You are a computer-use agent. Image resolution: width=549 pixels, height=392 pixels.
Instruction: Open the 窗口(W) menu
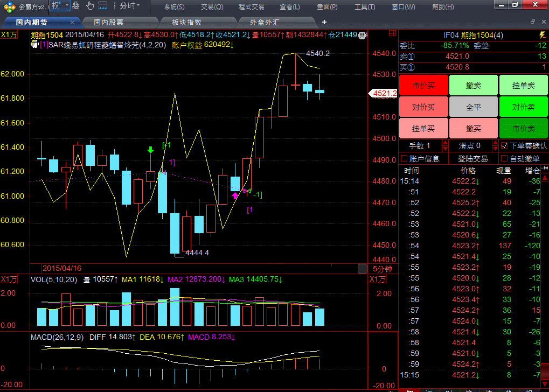click(x=404, y=6)
